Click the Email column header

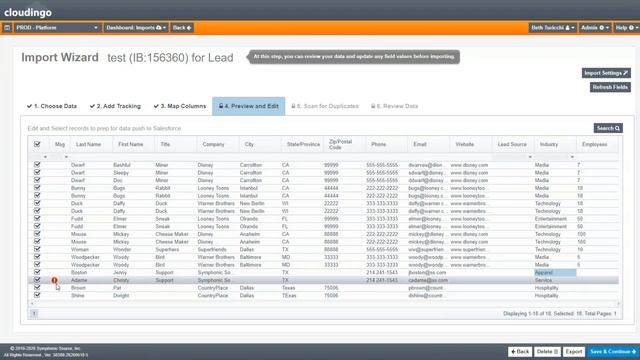click(420, 144)
